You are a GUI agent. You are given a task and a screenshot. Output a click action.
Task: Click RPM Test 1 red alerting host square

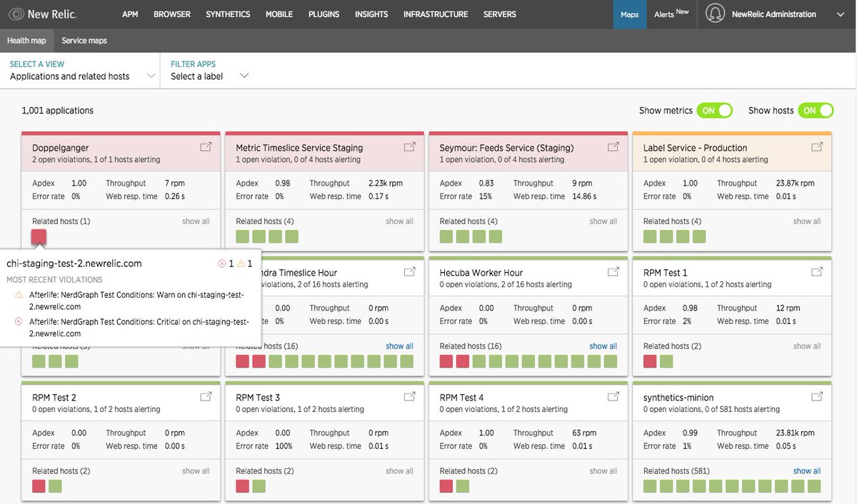point(650,361)
